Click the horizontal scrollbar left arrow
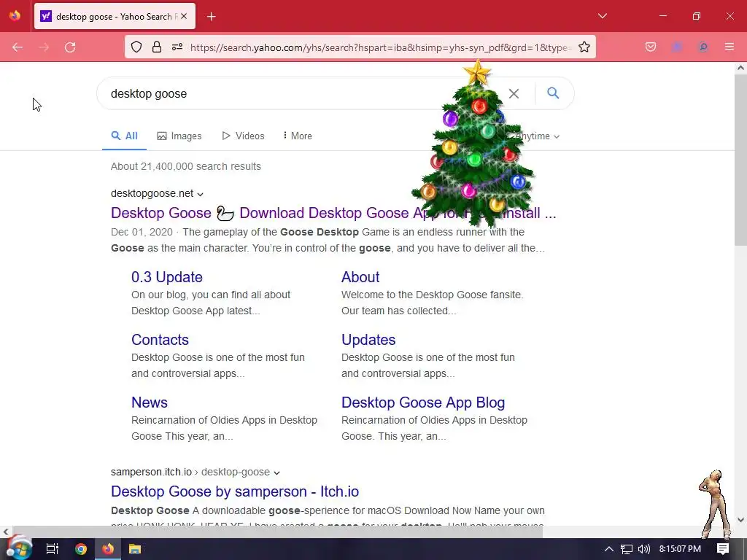Image resolution: width=747 pixels, height=560 pixels. coord(6,532)
